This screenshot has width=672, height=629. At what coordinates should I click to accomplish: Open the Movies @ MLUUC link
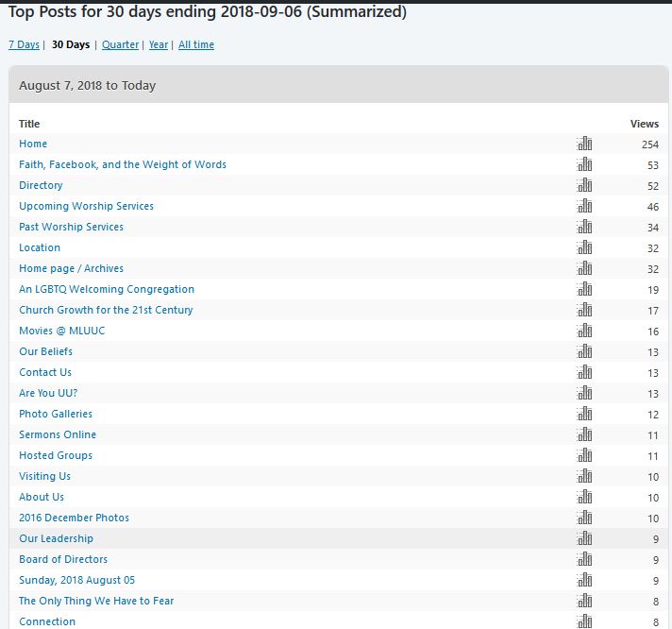pyautogui.click(x=61, y=331)
